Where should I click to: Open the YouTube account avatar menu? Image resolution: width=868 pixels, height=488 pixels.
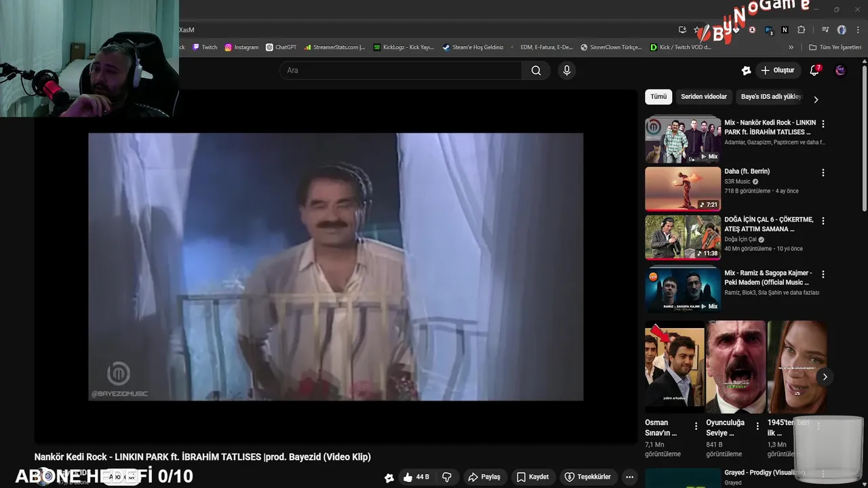click(840, 70)
